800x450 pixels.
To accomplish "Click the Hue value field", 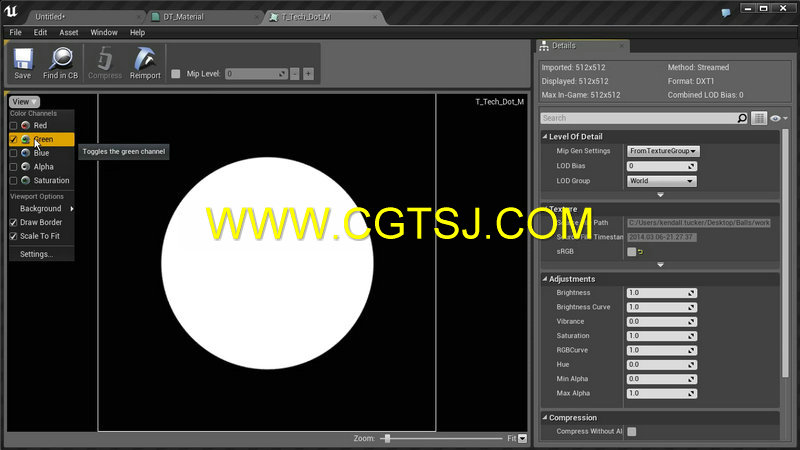I will (x=662, y=365).
